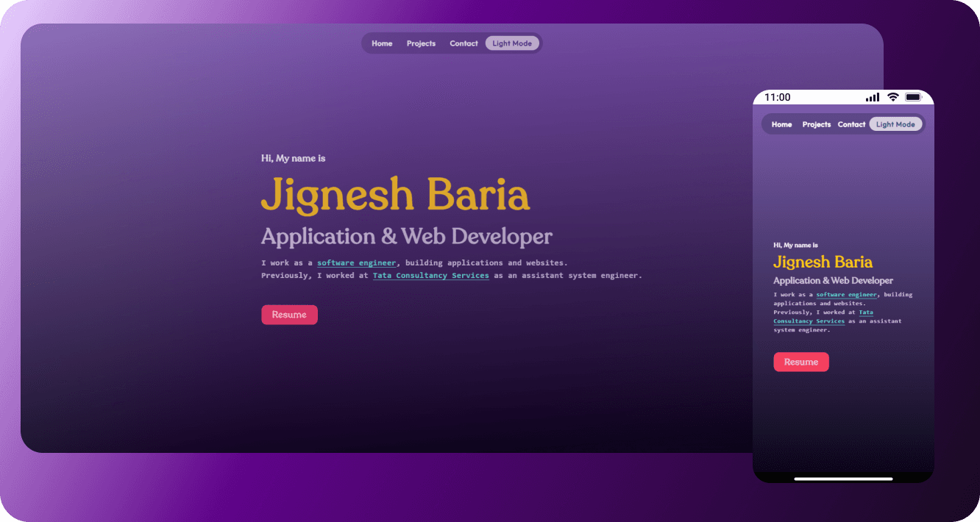The height and width of the screenshot is (522, 980).
Task: Open the desktop Tata Consultancy Services link
Action: (430, 276)
